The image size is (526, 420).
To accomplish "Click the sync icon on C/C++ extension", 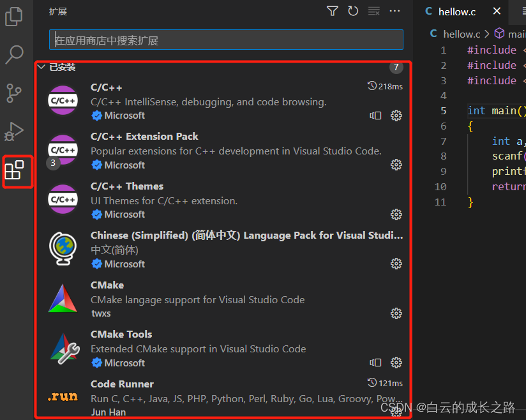I will (375, 116).
